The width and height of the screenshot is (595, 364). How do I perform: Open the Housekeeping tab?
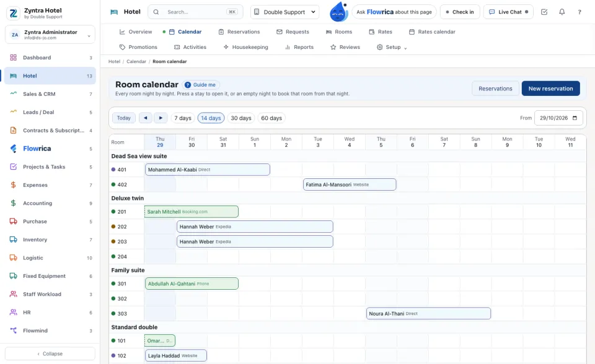(x=245, y=47)
